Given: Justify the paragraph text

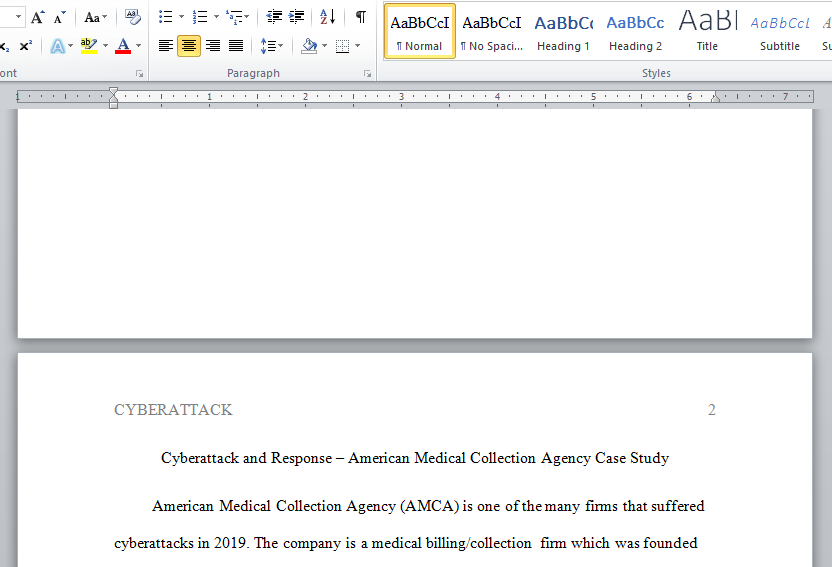Looking at the screenshot, I should click(236, 46).
